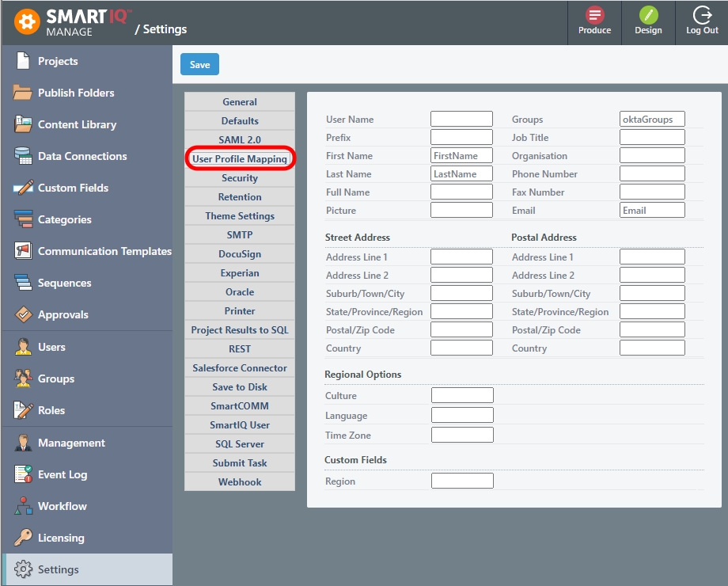728x586 pixels.
Task: Open Event Log icon
Action: 23,474
